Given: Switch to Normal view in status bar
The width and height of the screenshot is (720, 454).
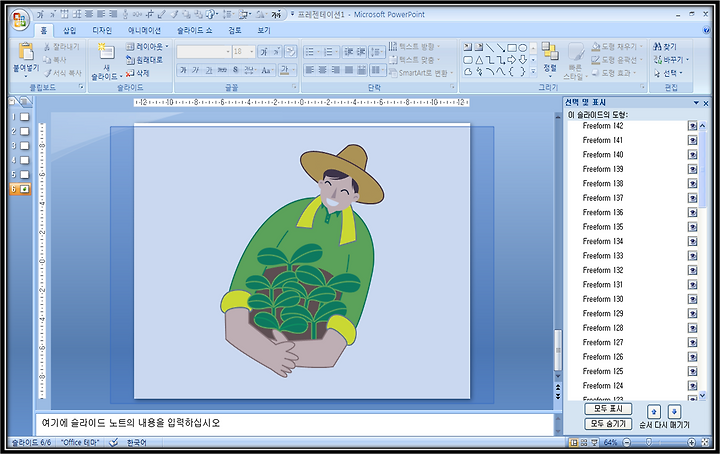Looking at the screenshot, I should (x=574, y=443).
